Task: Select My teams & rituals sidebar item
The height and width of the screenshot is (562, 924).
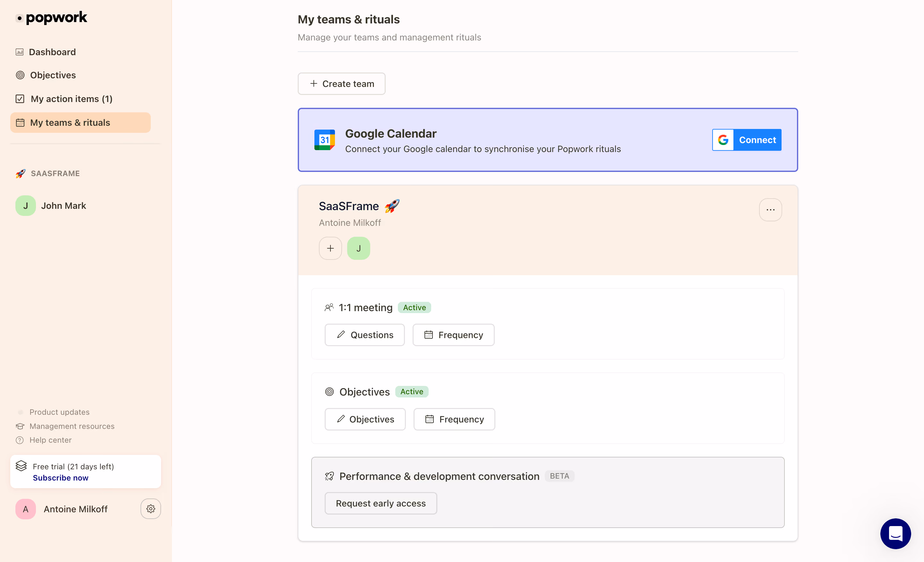Action: coord(81,123)
